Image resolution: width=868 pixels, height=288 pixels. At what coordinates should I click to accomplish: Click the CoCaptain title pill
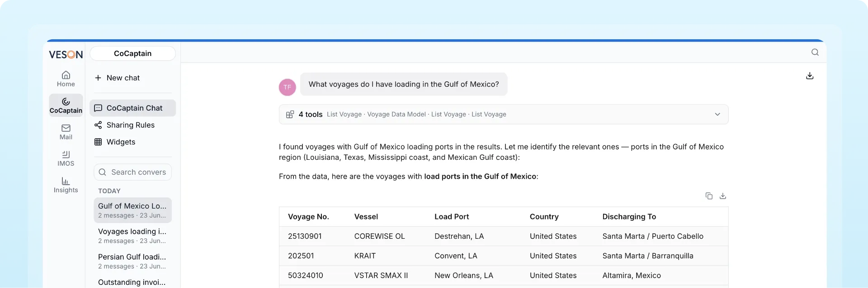(x=132, y=53)
